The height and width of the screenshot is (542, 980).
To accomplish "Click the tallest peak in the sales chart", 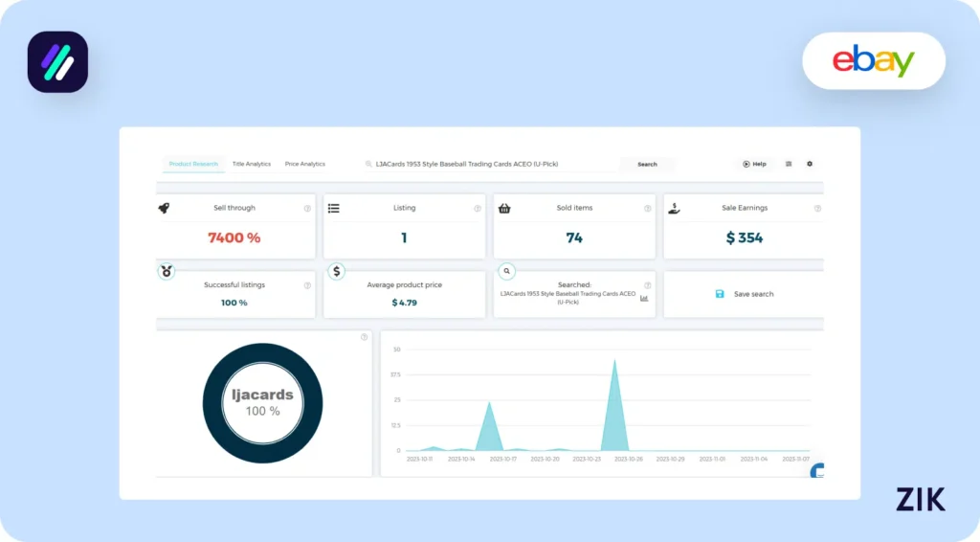I will [x=614, y=362].
